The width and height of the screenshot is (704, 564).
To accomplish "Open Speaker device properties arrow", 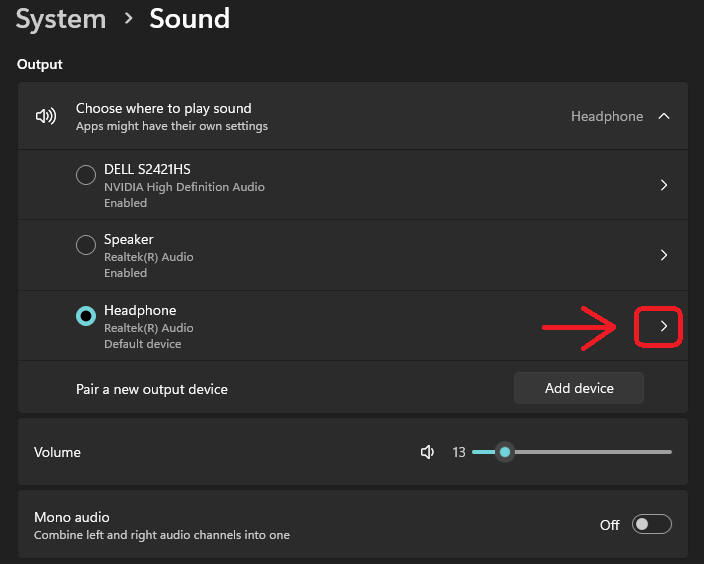I will 663,255.
